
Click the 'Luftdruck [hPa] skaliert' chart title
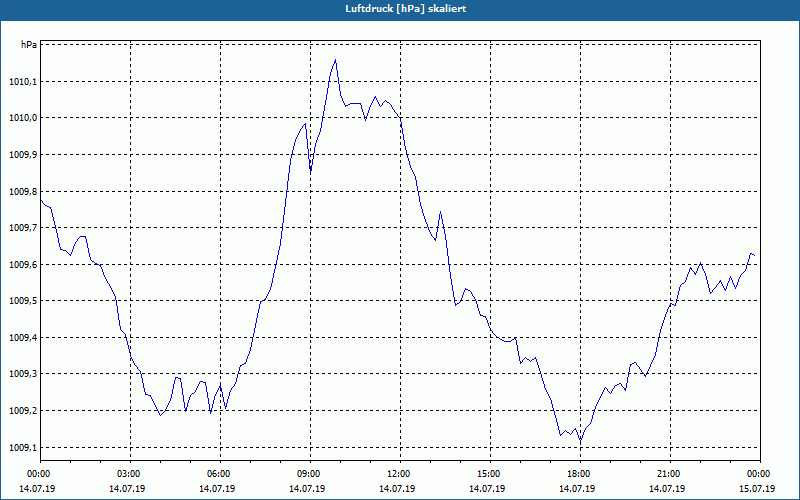pyautogui.click(x=405, y=9)
